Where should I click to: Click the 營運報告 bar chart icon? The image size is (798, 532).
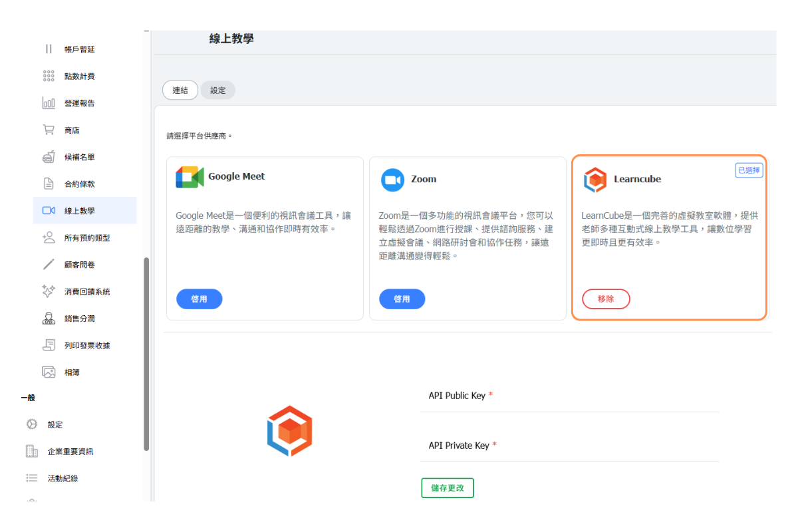pos(49,103)
